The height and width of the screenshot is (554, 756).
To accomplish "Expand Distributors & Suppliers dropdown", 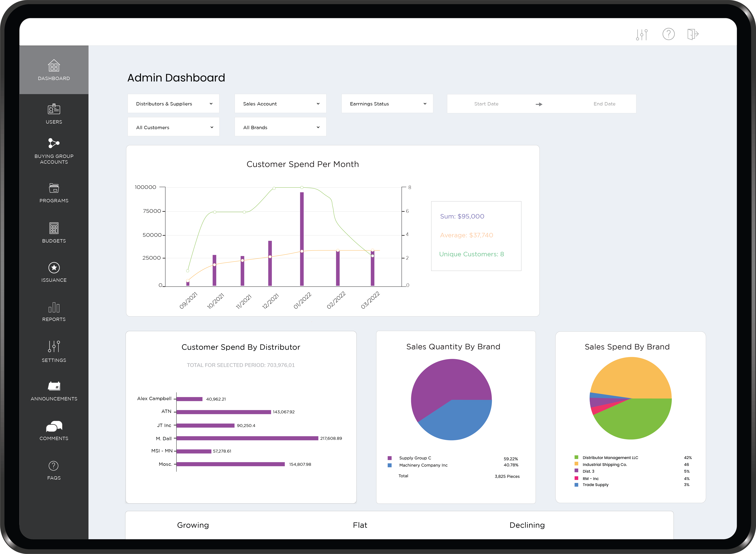I will click(173, 104).
